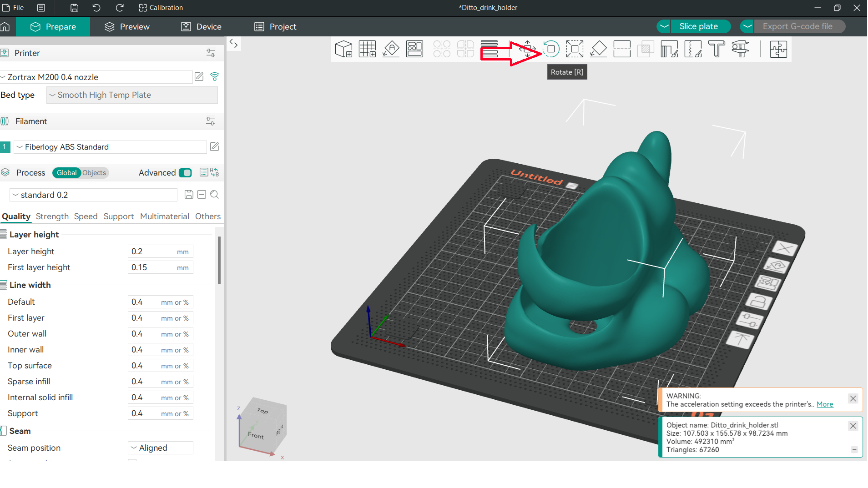
Task: Click the More link in warning
Action: [824, 404]
